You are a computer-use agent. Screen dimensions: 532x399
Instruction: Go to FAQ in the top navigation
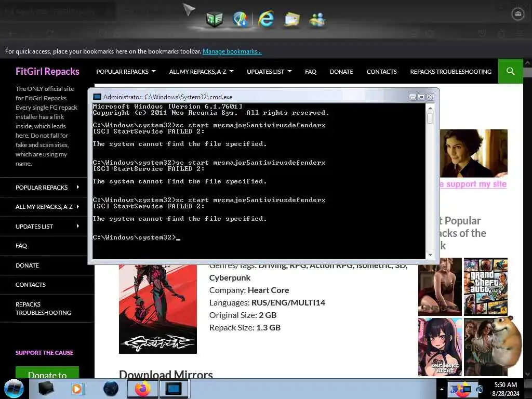[311, 72]
